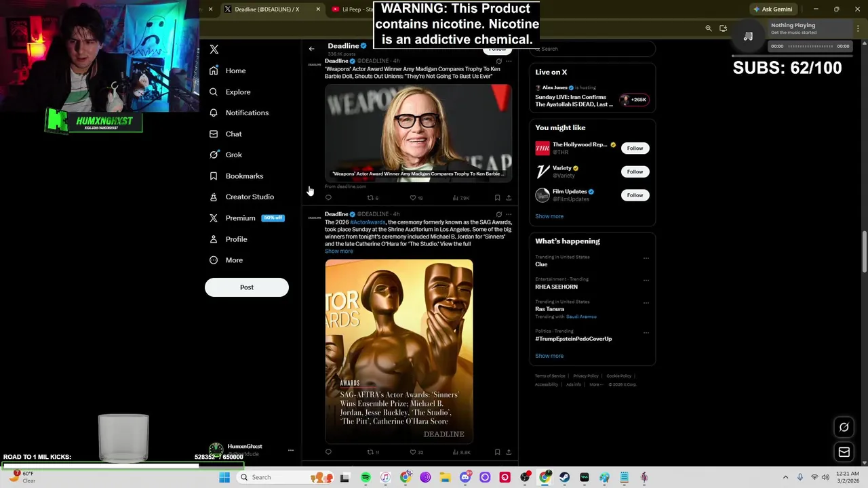Open Discord from the taskbar
The height and width of the screenshot is (488, 868).
coord(465,478)
